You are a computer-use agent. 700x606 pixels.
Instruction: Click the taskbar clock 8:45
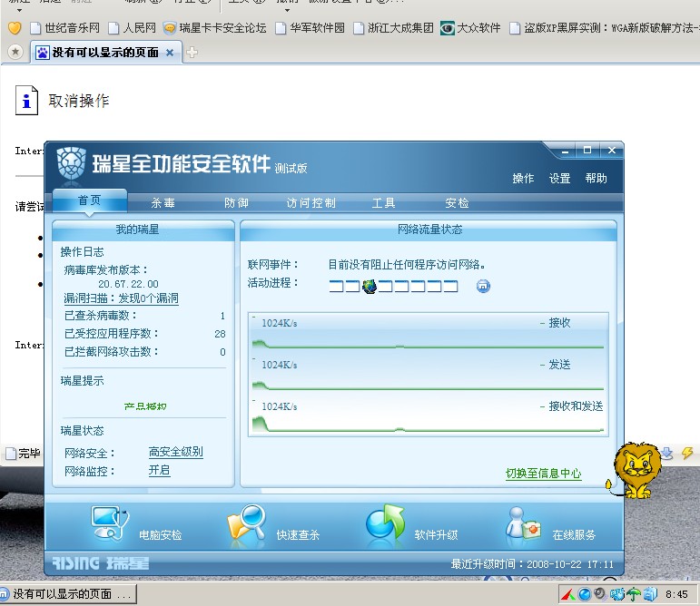pos(676,594)
